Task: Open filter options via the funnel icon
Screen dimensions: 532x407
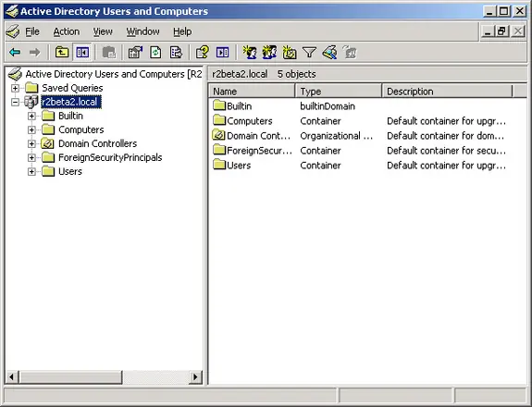Action: (x=309, y=52)
